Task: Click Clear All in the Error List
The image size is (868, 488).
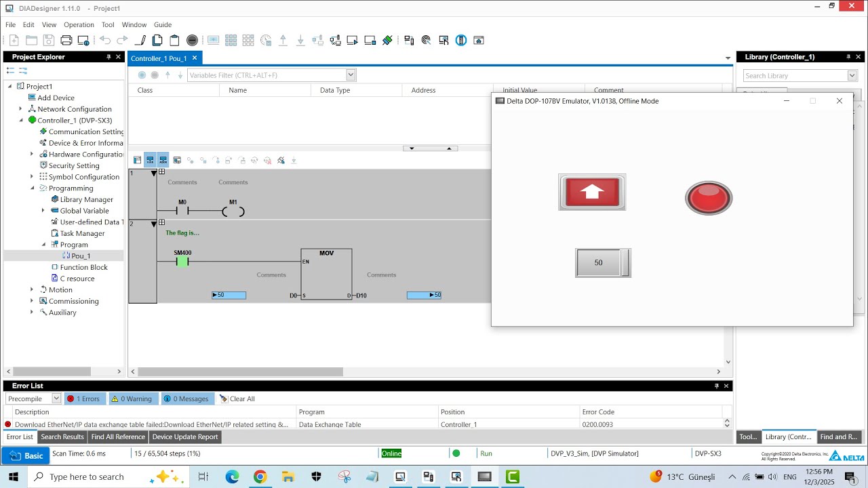Action: click(237, 399)
